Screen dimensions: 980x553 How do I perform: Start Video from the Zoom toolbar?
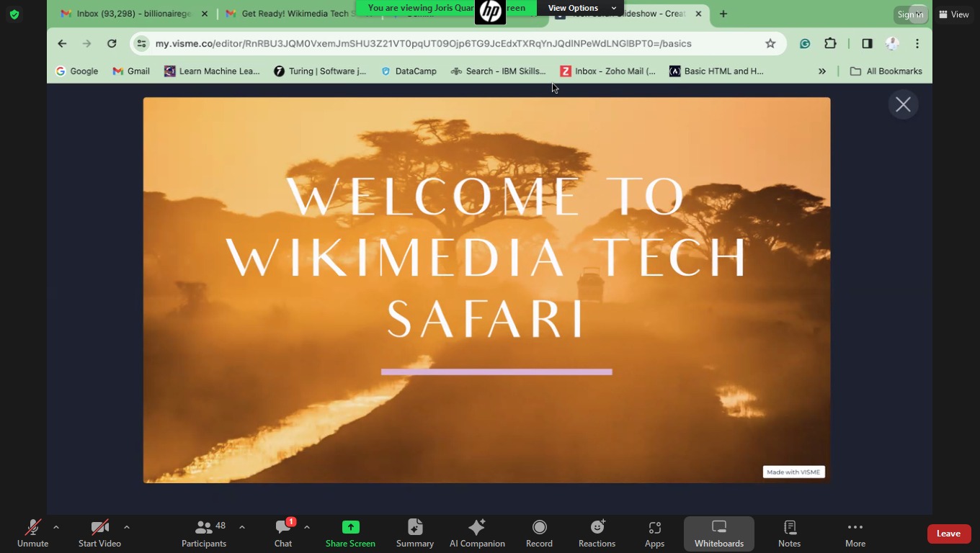click(99, 534)
